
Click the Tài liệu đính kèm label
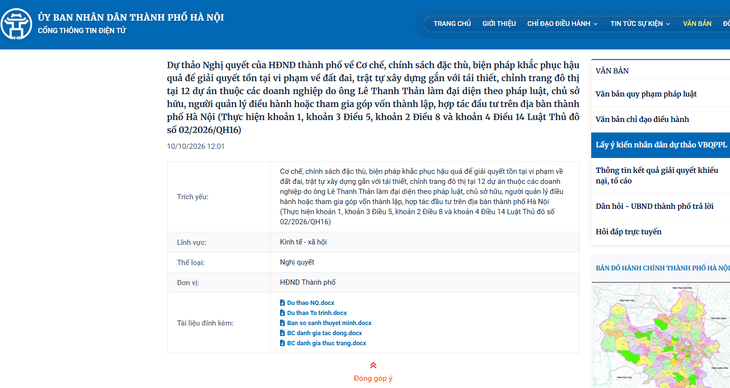pyautogui.click(x=205, y=323)
